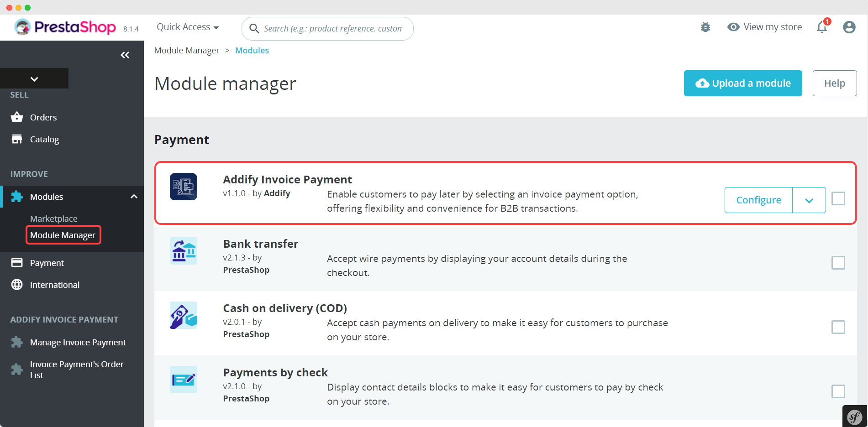Open Symfony debug toolbar icon

pos(854,417)
